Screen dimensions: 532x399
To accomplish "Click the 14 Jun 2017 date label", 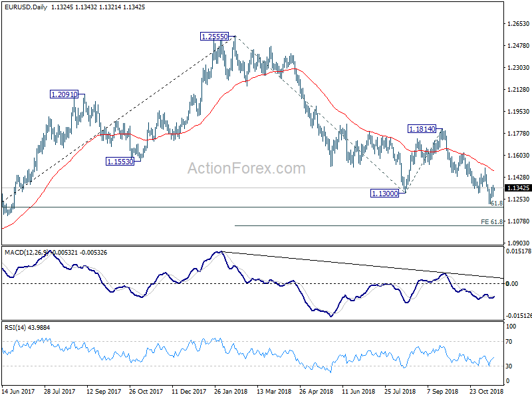I will coord(19,392).
